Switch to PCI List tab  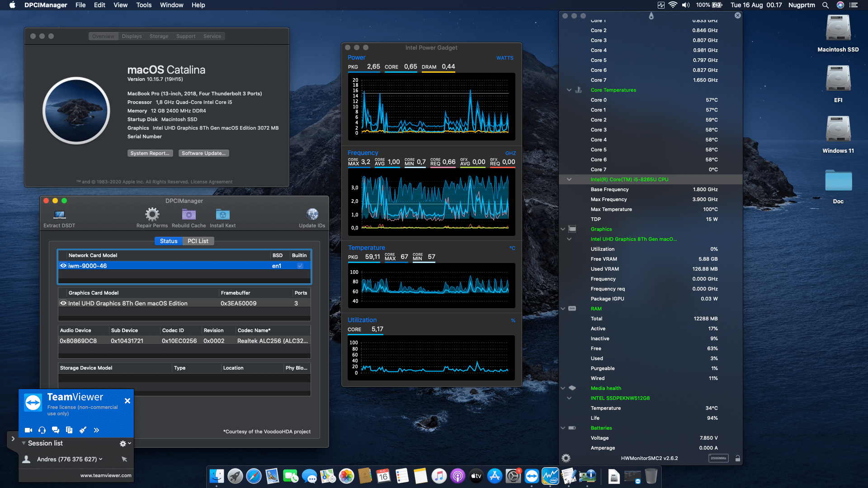tap(198, 241)
